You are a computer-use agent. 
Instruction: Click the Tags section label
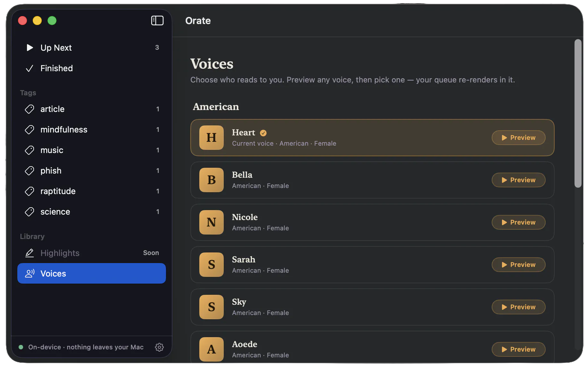[x=28, y=93]
